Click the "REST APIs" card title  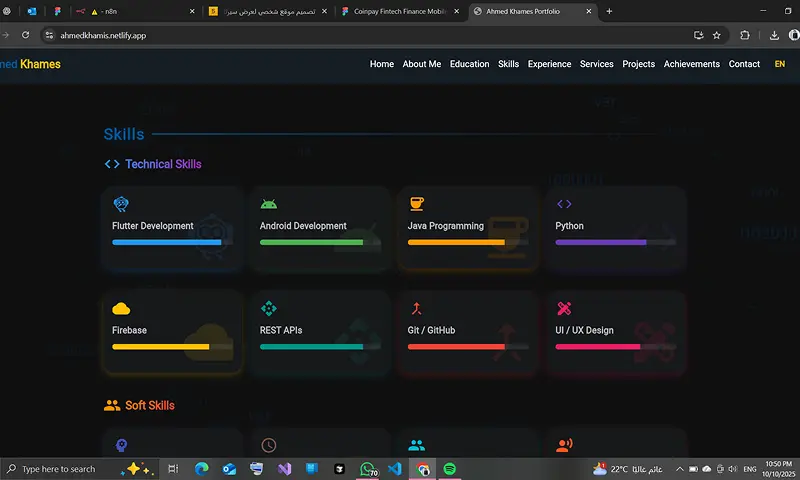coord(281,330)
